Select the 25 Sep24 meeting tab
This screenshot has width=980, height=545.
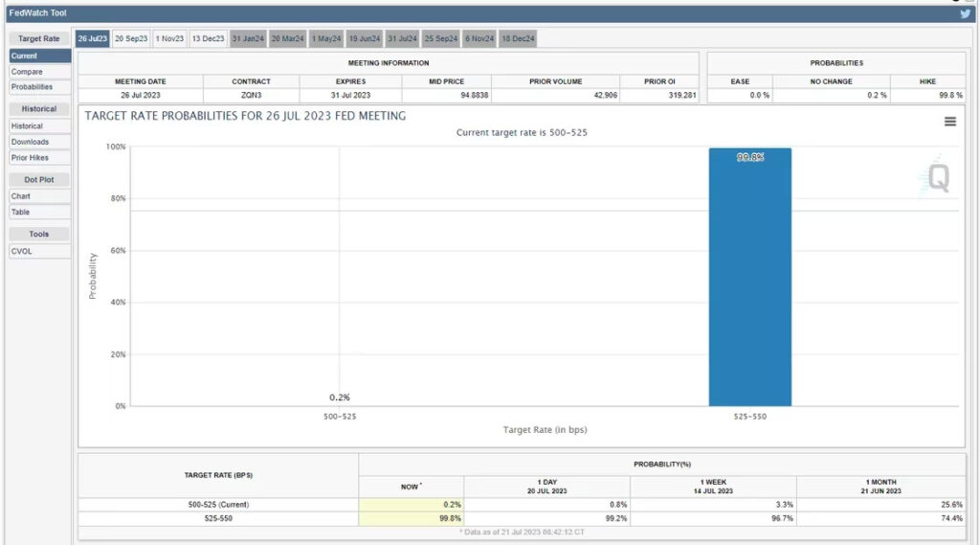click(441, 39)
